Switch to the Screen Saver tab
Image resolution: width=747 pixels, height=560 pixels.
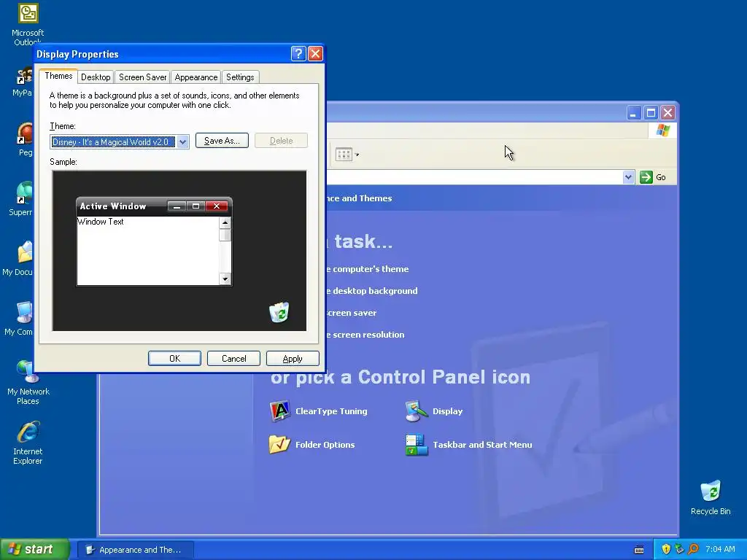coord(142,77)
